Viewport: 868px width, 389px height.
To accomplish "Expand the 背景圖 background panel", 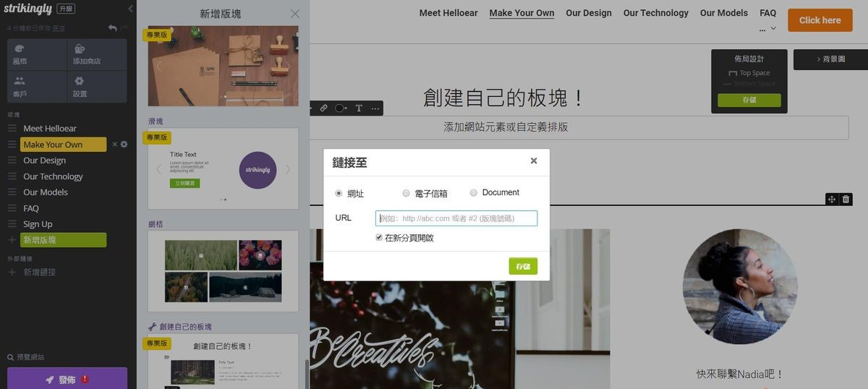I will pos(830,59).
